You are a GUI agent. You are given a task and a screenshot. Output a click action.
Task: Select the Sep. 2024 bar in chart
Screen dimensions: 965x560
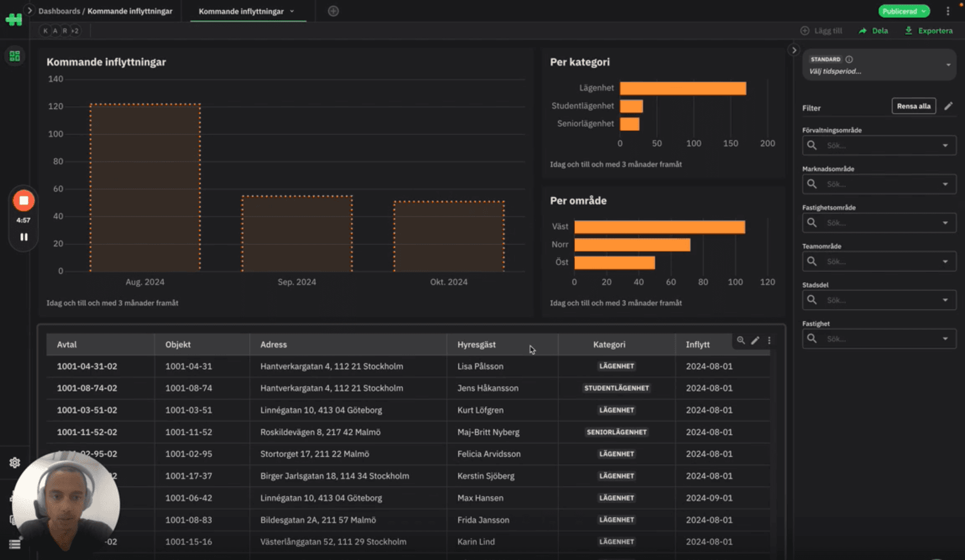[297, 234]
